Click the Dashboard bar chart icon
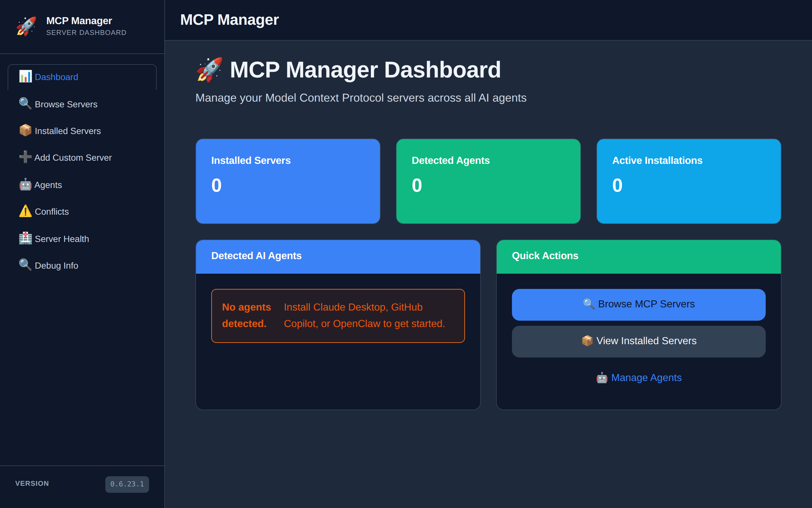Image resolution: width=812 pixels, height=508 pixels. point(25,77)
